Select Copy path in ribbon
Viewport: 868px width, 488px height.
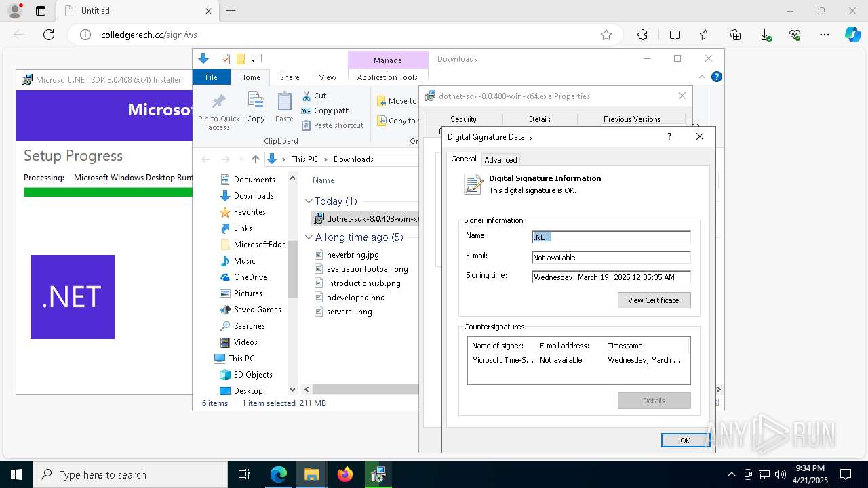[325, 110]
